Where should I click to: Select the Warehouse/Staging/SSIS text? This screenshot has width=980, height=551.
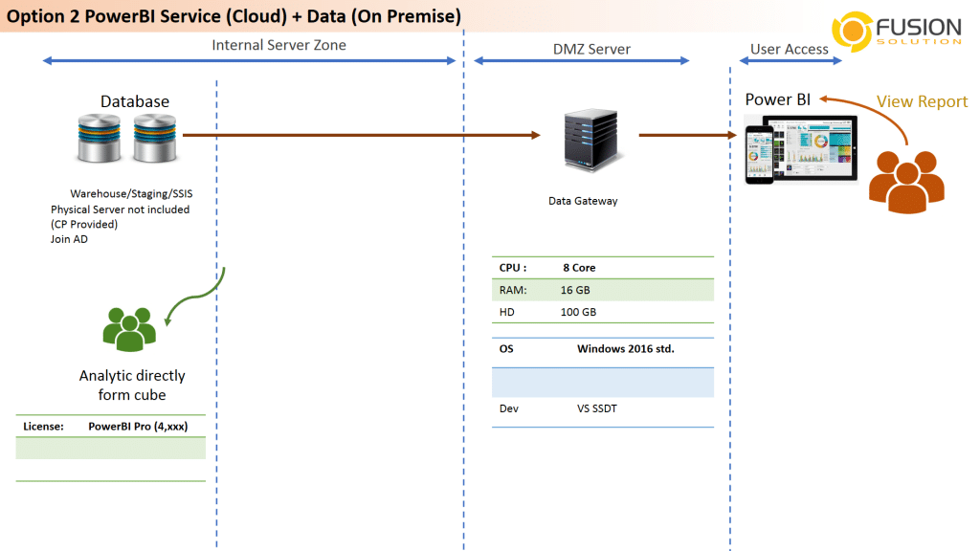point(131,193)
